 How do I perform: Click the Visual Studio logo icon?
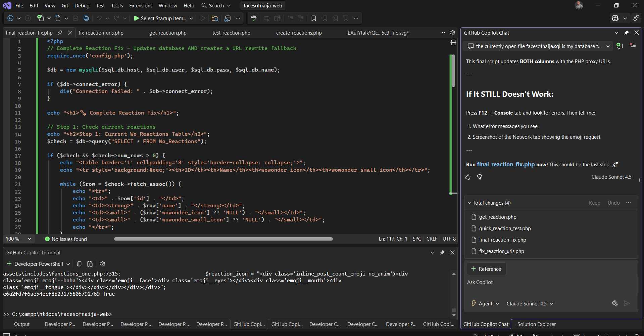click(x=7, y=5)
